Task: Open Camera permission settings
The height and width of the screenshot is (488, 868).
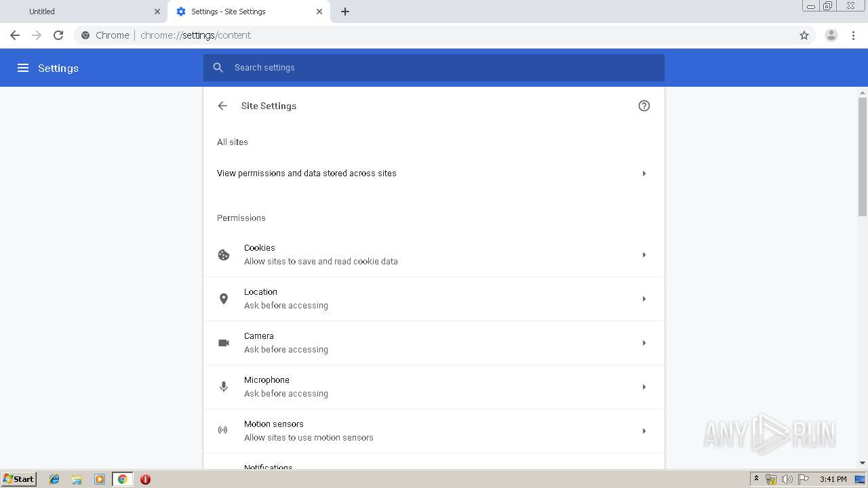Action: [x=434, y=343]
